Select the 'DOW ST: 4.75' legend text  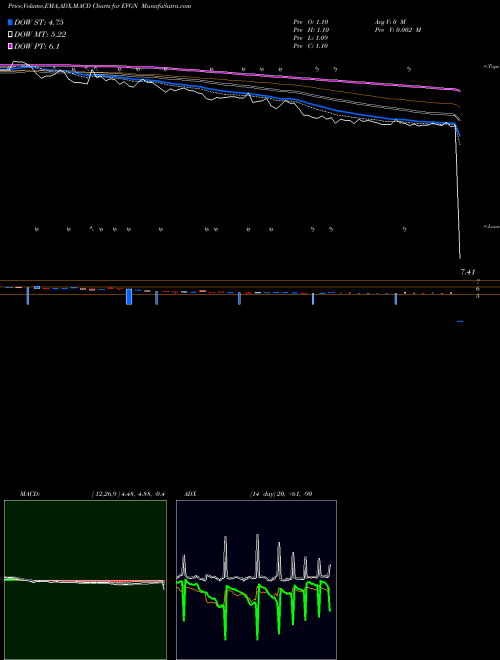[x=39, y=22]
